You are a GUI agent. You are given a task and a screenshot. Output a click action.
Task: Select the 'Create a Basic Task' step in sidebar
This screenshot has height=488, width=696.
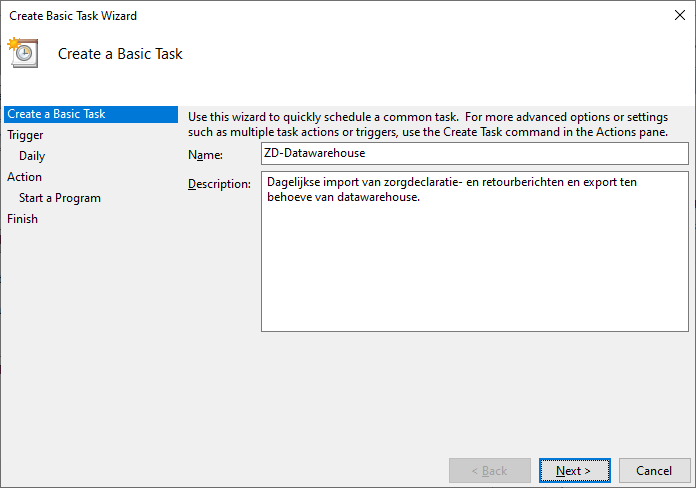tap(56, 114)
